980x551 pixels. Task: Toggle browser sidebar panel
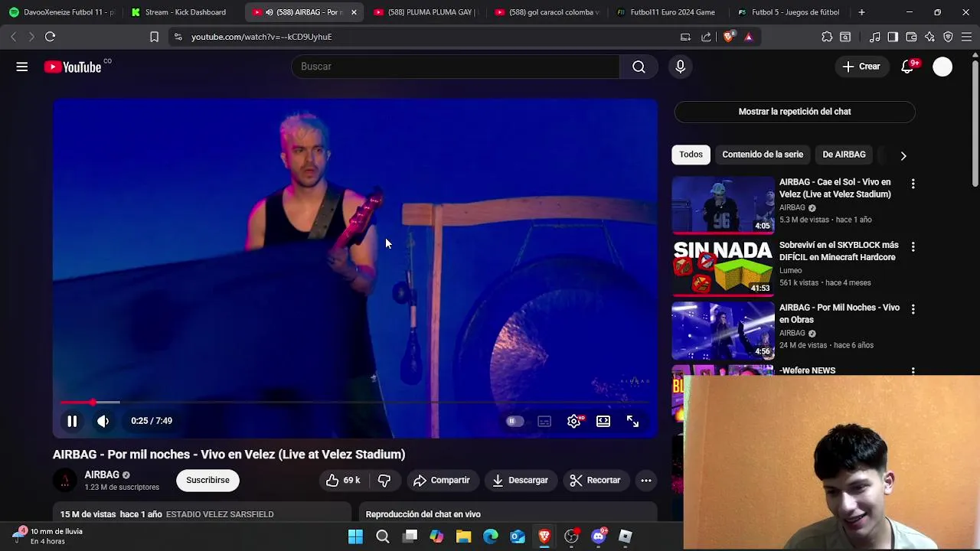pos(893,37)
